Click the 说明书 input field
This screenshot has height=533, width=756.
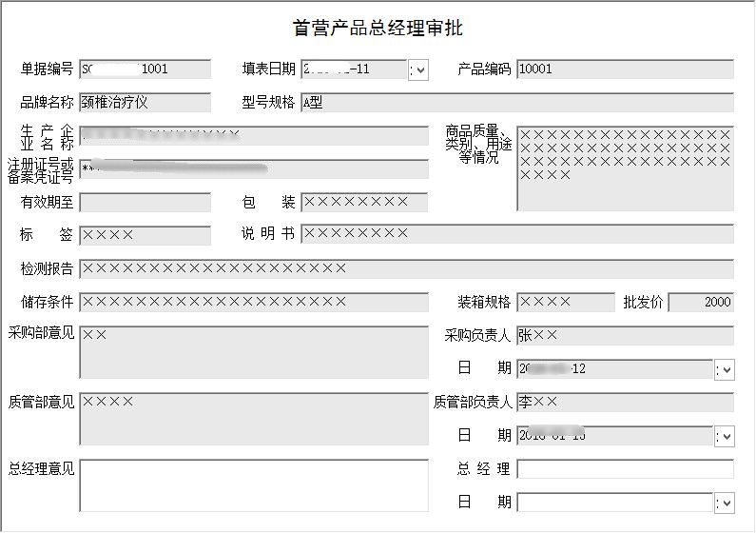coord(517,233)
